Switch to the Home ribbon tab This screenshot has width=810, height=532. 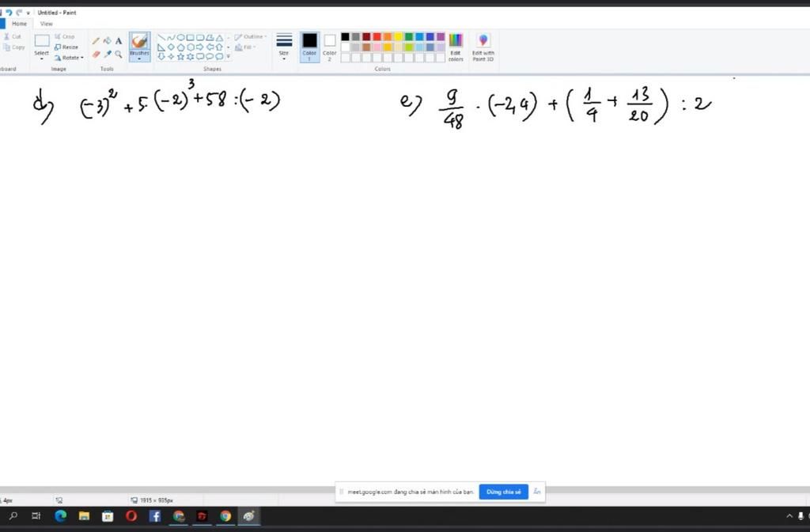point(20,24)
